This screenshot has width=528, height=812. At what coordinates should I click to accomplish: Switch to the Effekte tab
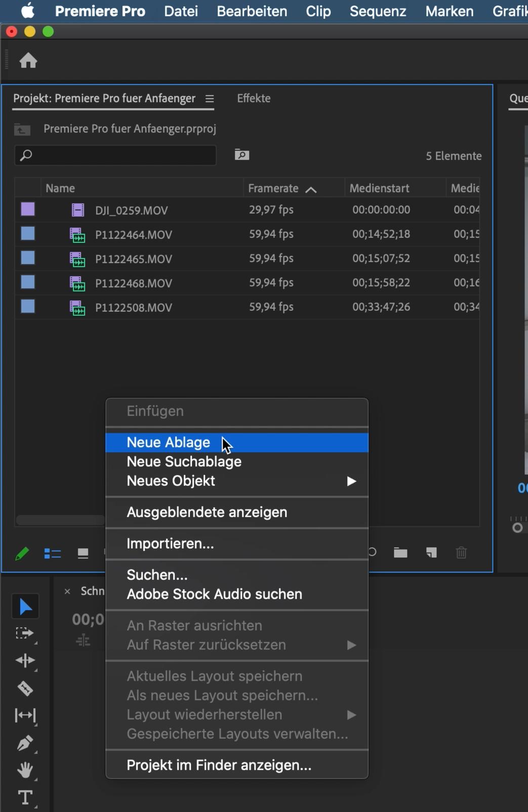click(x=254, y=98)
